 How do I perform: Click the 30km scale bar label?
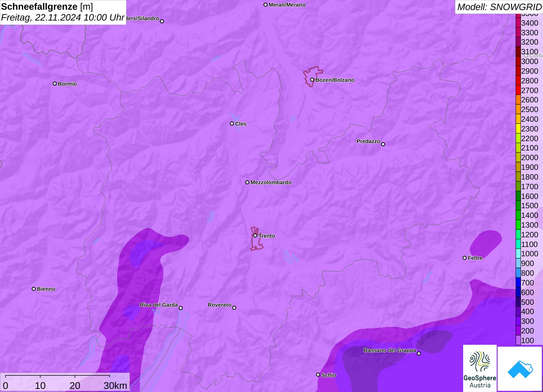click(115, 385)
